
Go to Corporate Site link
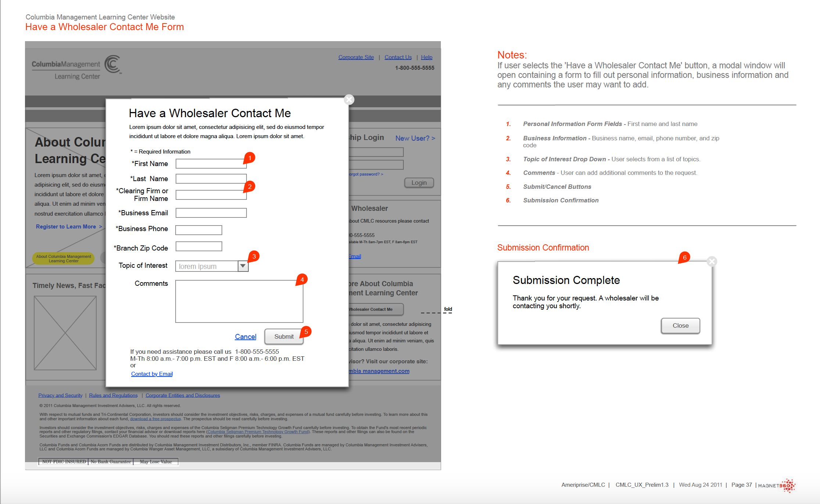tap(356, 57)
